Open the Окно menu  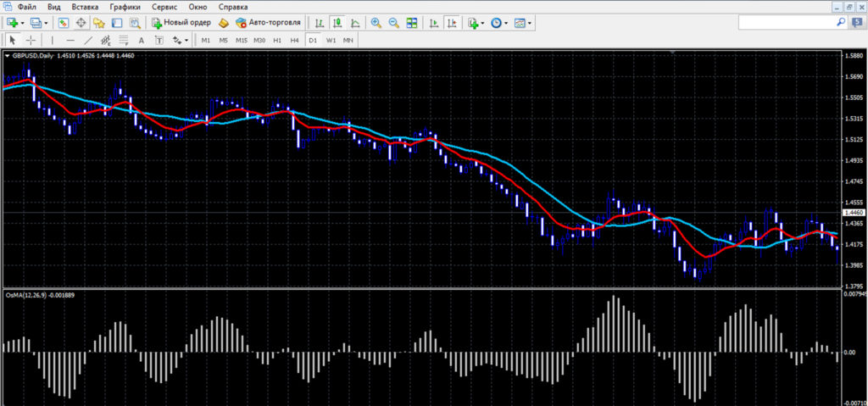(x=198, y=7)
